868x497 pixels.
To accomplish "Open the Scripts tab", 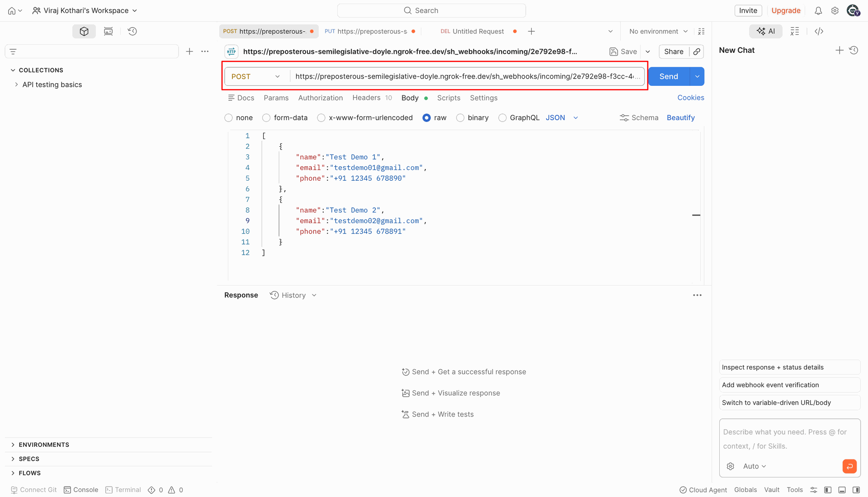I will click(448, 98).
